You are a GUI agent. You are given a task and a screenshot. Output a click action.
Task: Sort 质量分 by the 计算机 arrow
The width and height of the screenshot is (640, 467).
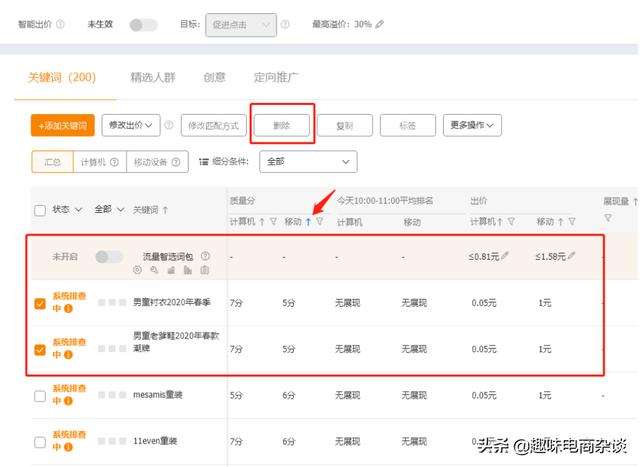point(262,222)
